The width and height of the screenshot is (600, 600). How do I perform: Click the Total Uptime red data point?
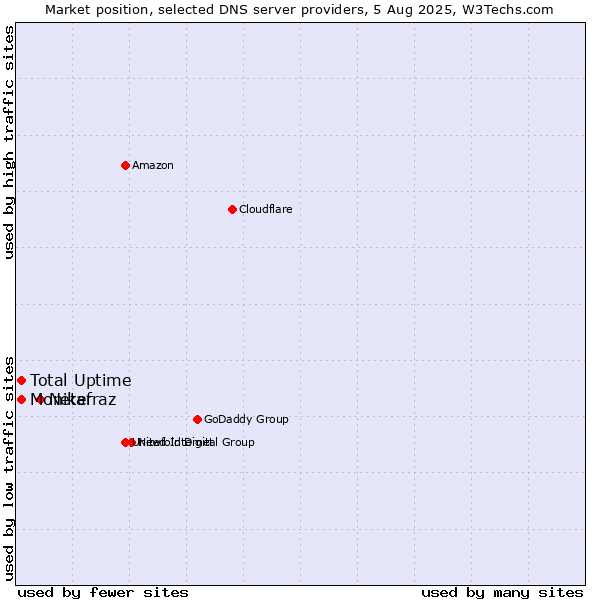21,380
